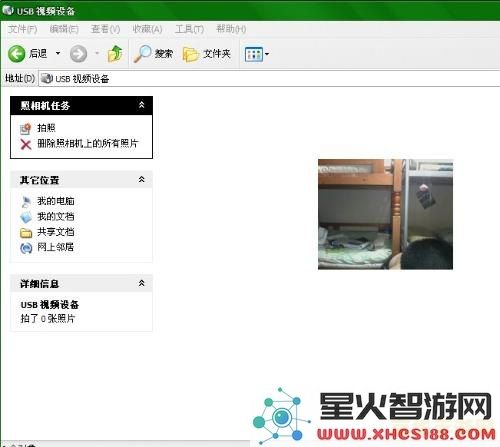The width and height of the screenshot is (500, 447).
Task: Toggle the Folders (文件夹) pane
Action: pyautogui.click(x=207, y=54)
